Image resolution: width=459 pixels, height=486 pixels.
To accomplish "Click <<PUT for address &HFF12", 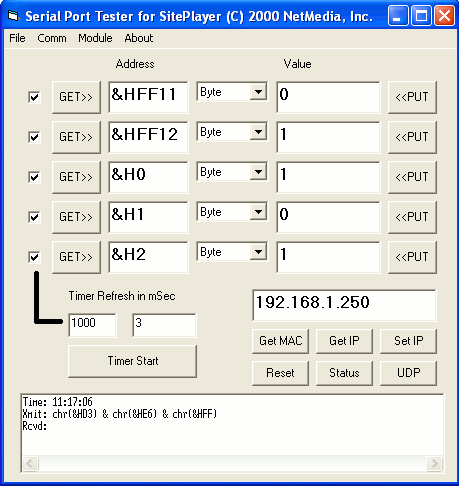I will point(412,137).
